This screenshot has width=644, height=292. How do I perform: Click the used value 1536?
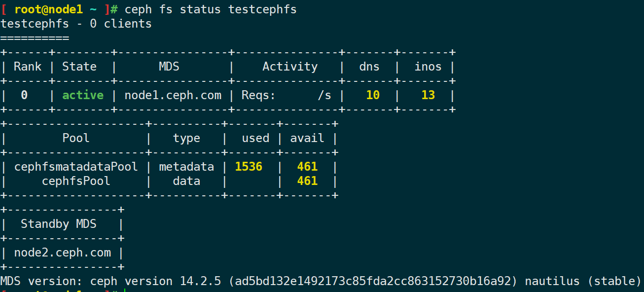click(249, 167)
